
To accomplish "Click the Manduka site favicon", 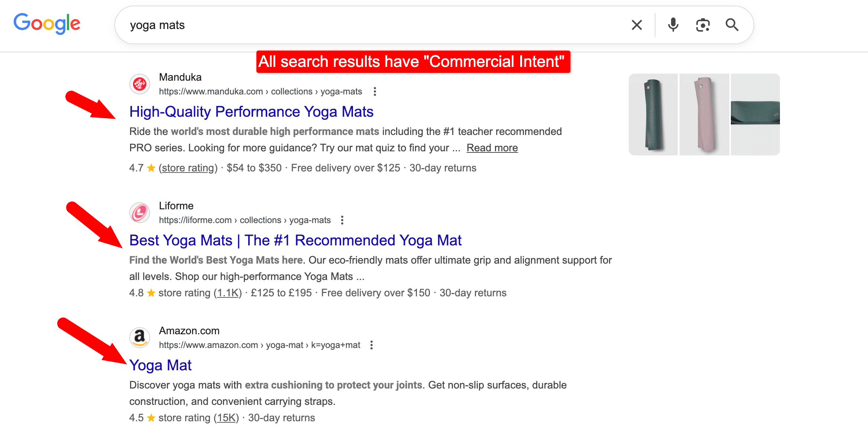I will pos(139,84).
